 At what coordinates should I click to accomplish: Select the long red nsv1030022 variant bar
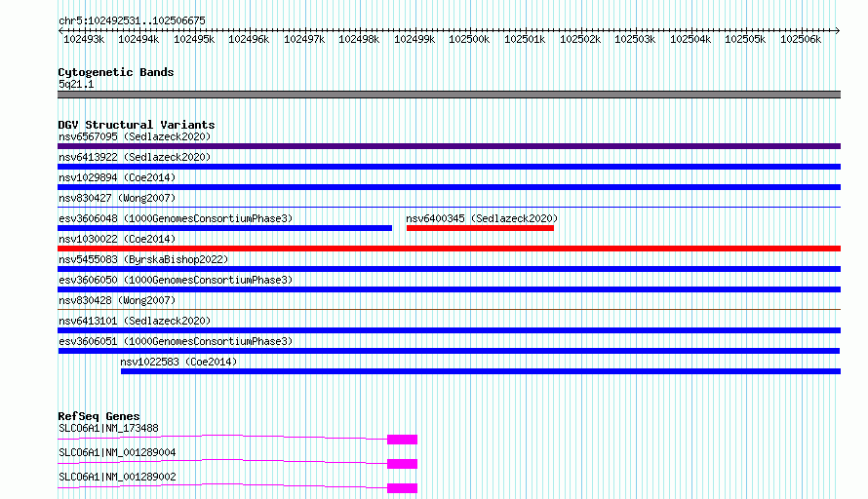click(449, 249)
